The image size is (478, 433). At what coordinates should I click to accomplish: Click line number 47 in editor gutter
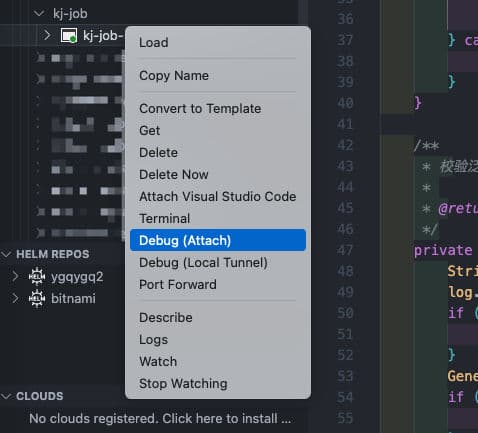345,250
